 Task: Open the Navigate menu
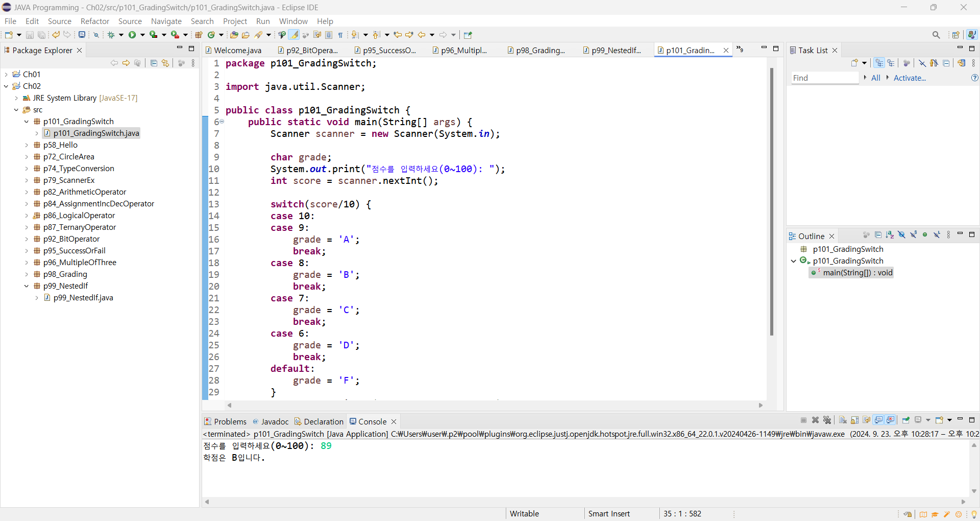click(x=166, y=21)
